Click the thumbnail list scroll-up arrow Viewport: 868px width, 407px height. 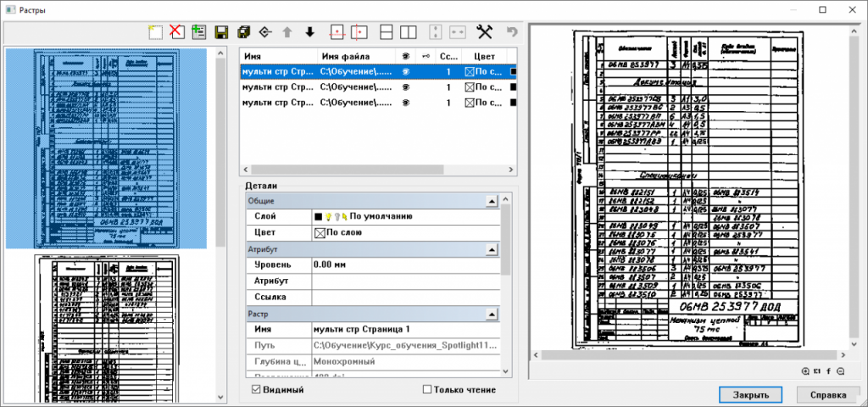pyautogui.click(x=220, y=53)
